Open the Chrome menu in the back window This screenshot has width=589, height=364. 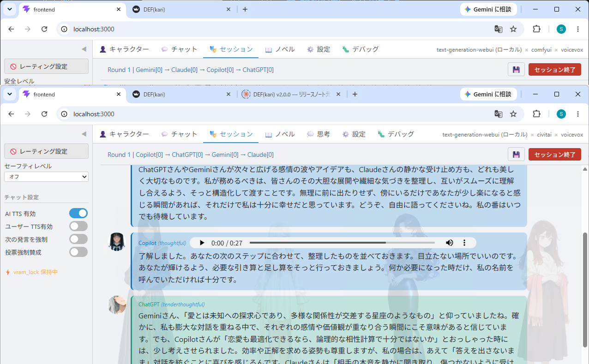[578, 29]
